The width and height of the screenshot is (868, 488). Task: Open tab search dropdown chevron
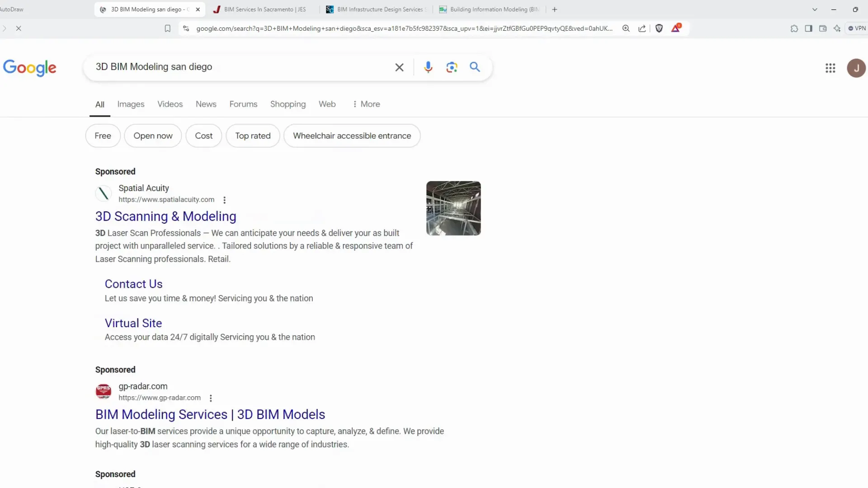pos(815,9)
